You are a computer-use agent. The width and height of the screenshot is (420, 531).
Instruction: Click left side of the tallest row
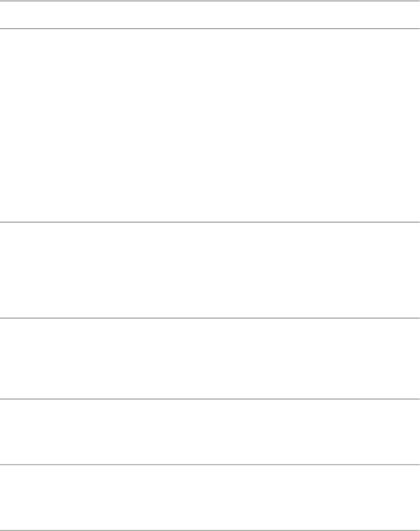(5, 125)
